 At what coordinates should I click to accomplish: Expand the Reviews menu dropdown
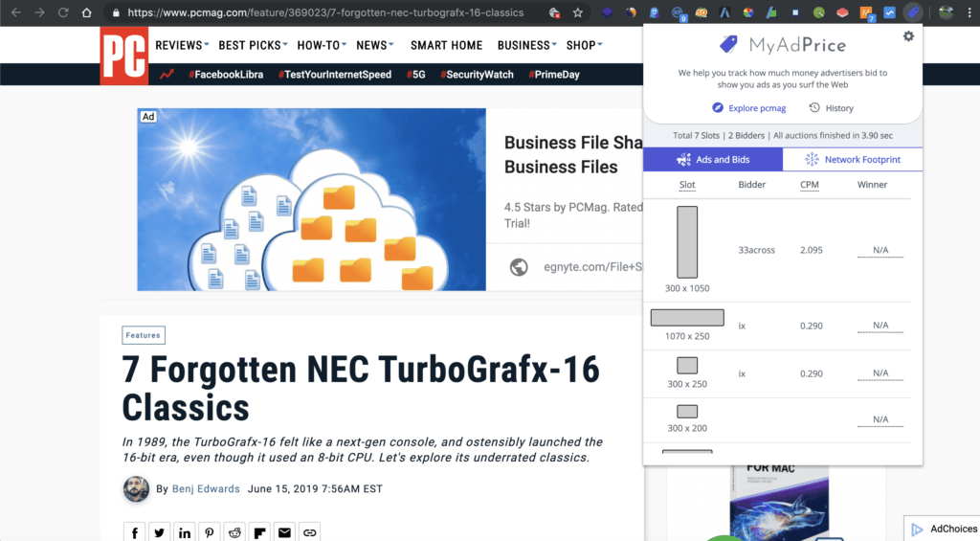pyautogui.click(x=182, y=45)
